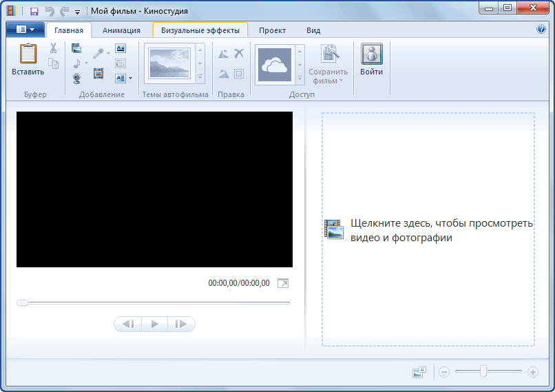Open the Сохранить фильм dropdown
This screenshot has height=392, width=555.
click(342, 81)
